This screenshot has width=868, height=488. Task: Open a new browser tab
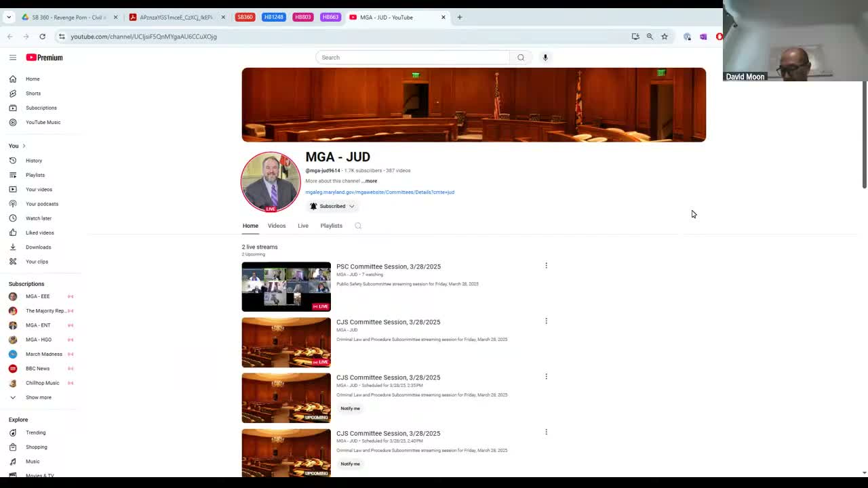[460, 18]
